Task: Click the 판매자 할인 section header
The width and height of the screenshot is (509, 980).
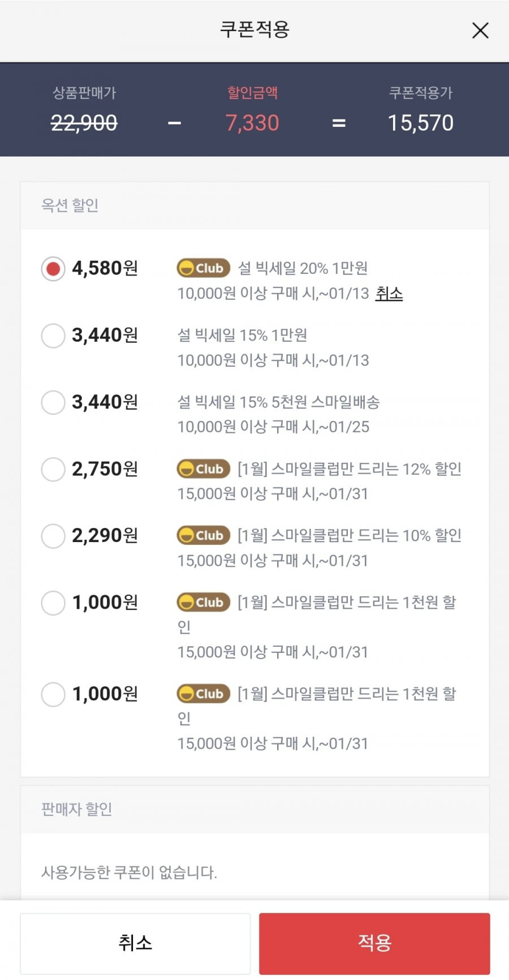Action: click(x=76, y=809)
